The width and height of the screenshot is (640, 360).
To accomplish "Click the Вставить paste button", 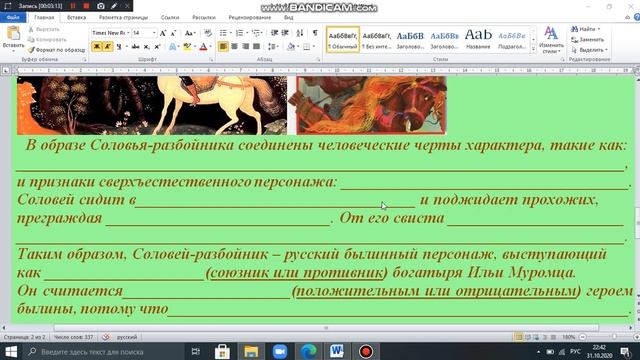I will [x=13, y=38].
